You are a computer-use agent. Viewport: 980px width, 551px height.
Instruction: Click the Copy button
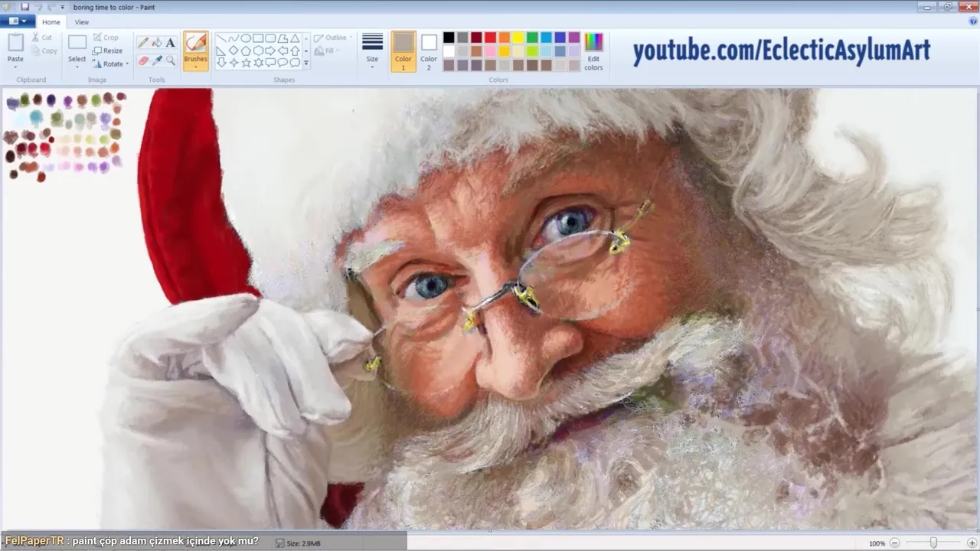tap(44, 51)
